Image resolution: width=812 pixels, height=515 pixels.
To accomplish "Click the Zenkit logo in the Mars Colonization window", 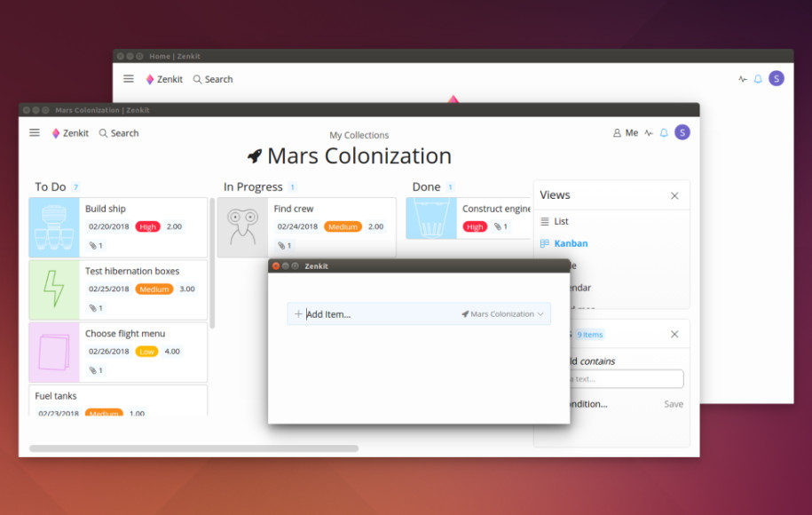I will 70,133.
